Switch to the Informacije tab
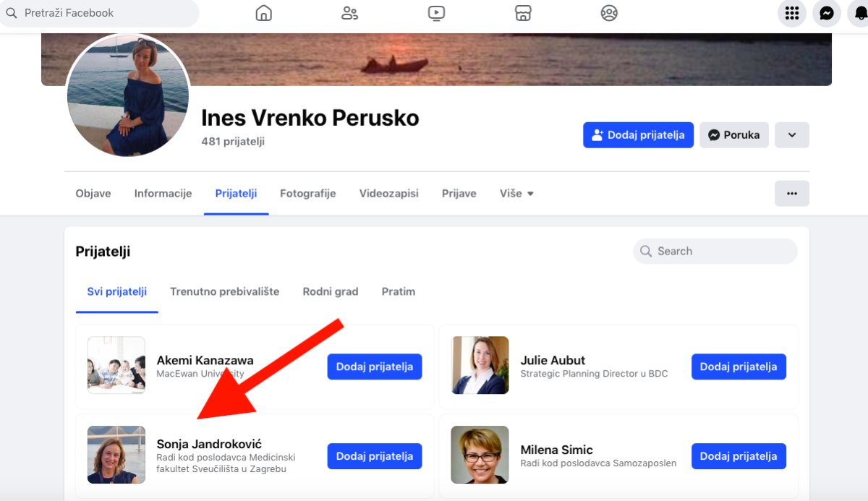 coord(163,194)
